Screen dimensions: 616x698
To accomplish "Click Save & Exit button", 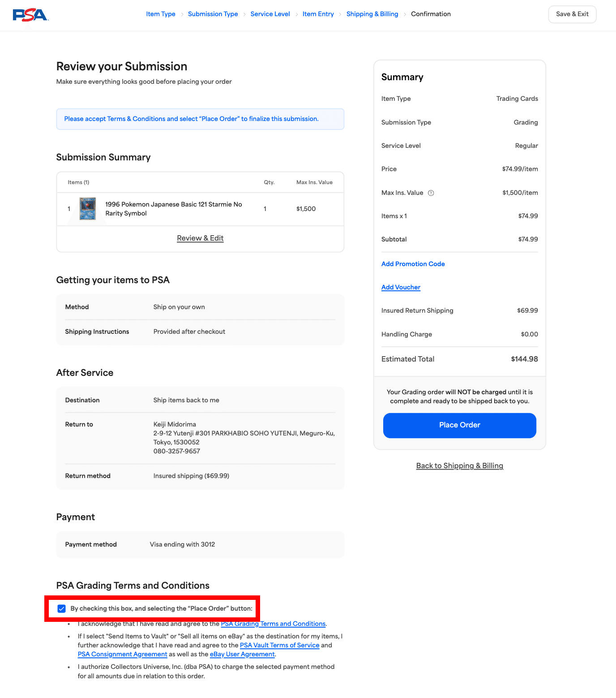I will point(572,14).
